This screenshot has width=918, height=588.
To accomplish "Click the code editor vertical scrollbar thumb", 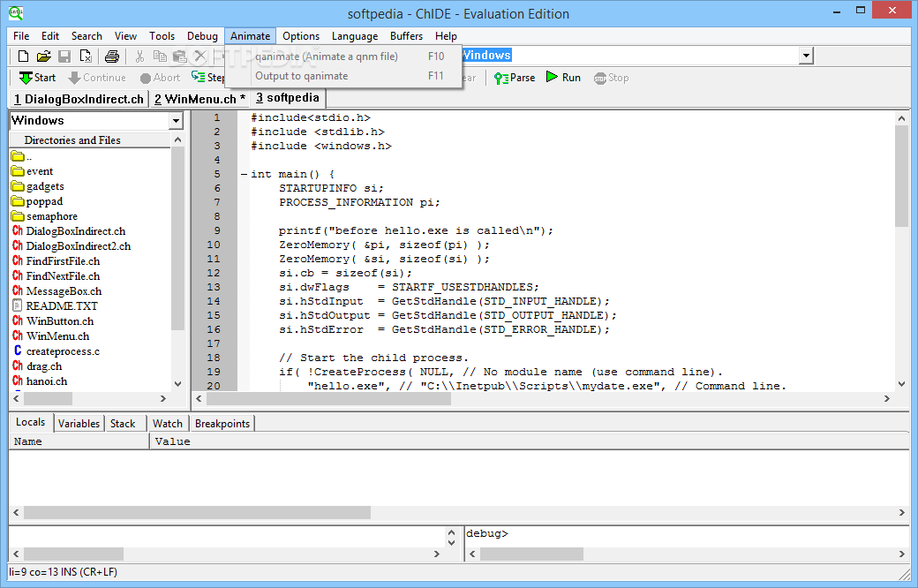I will tap(901, 175).
